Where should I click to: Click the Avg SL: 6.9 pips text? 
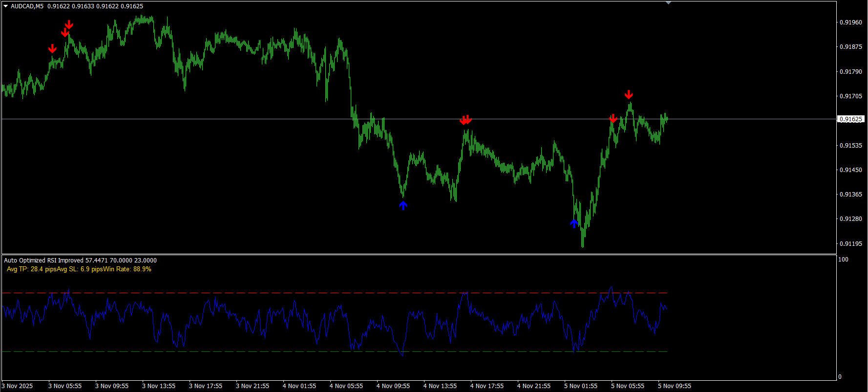click(80, 269)
